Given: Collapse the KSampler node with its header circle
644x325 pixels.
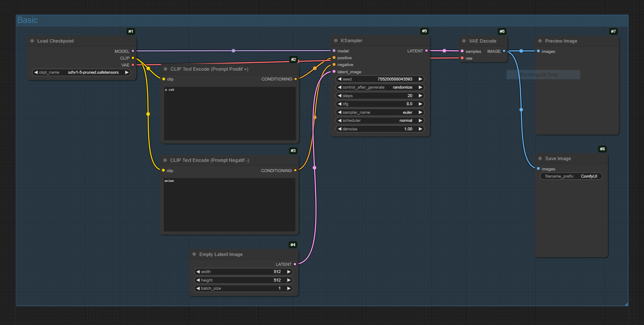Looking at the screenshot, I should pyautogui.click(x=336, y=41).
